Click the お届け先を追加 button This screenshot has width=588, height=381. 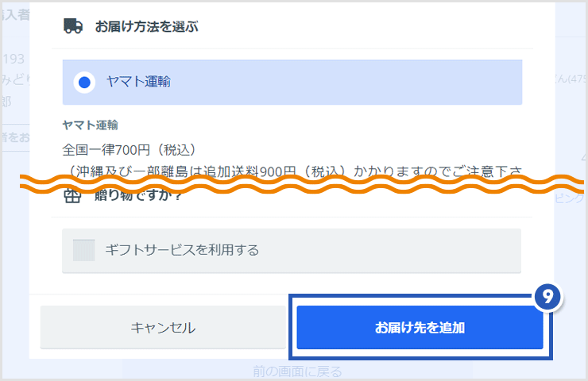420,328
